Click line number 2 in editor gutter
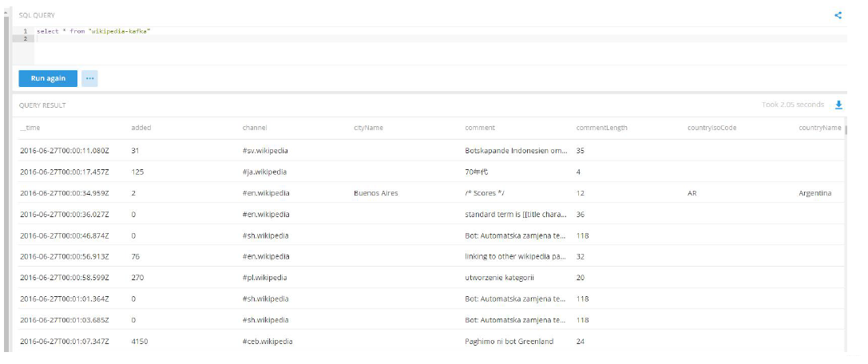The height and width of the screenshot is (364, 868). tap(26, 38)
